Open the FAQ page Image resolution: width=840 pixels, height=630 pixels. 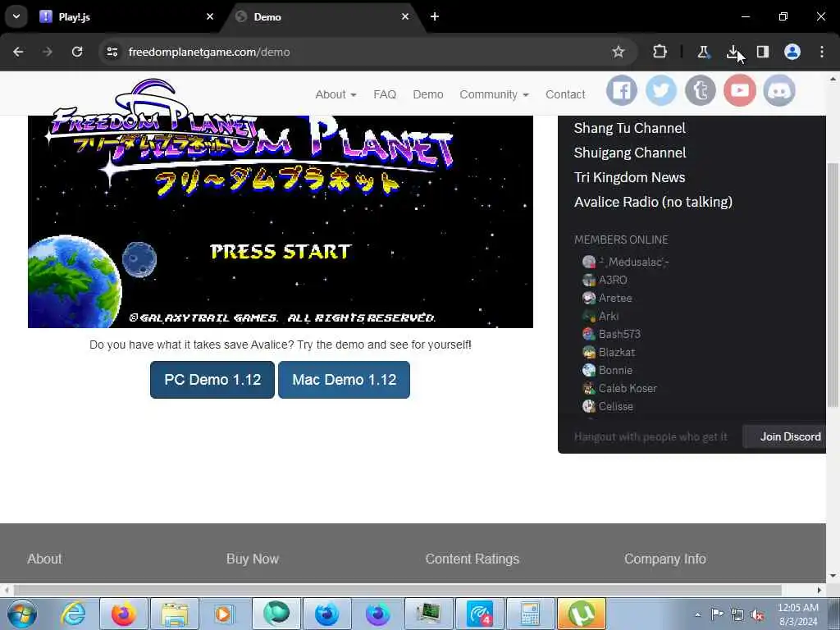click(385, 94)
